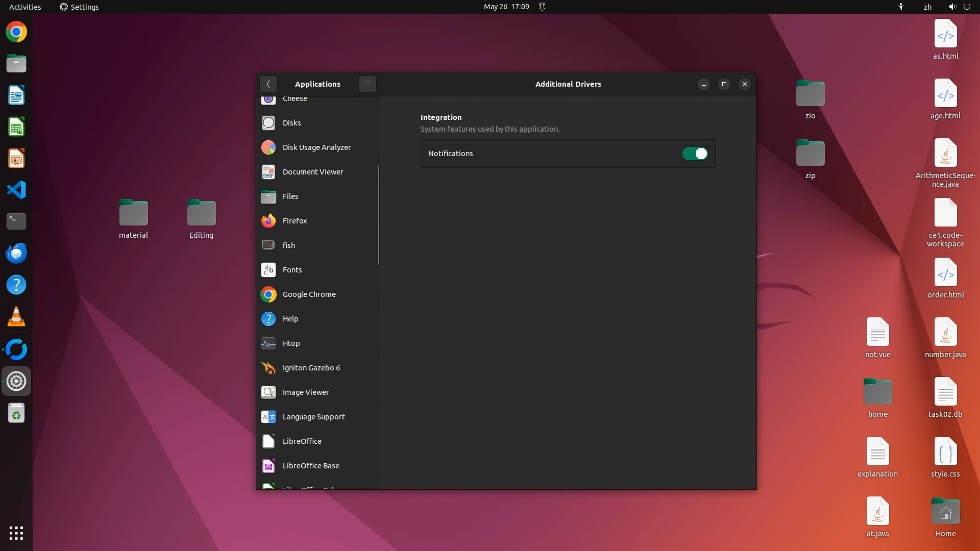Go back using the Applications back arrow
Screen dimensions: 980x551
[x=268, y=84]
